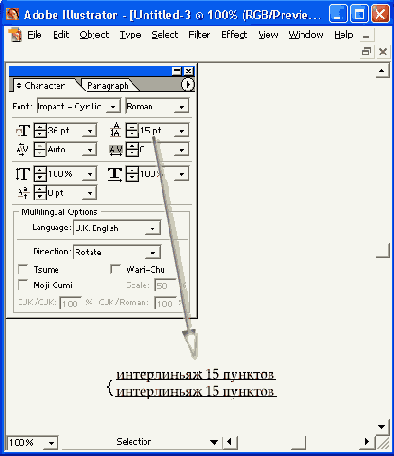The image size is (394, 456).
Task: Open the font family dropdown
Action: coord(113,107)
